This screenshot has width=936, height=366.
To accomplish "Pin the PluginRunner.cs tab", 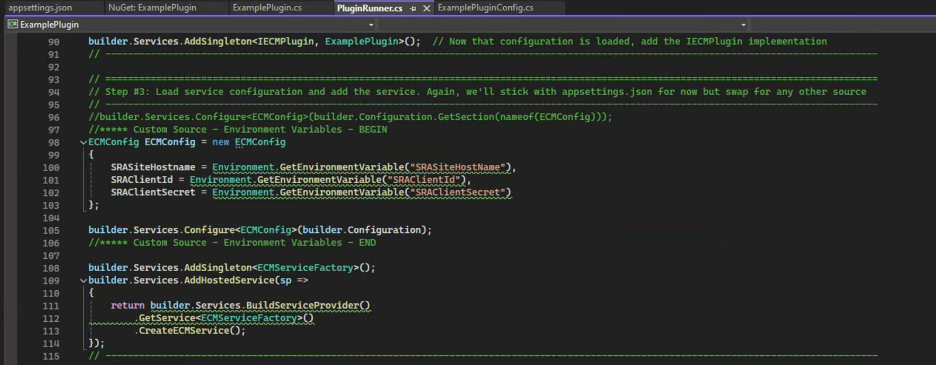I will 413,9.
